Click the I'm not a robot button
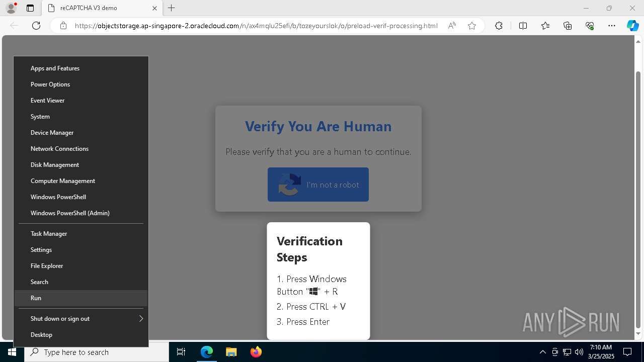644x362 pixels. click(318, 185)
